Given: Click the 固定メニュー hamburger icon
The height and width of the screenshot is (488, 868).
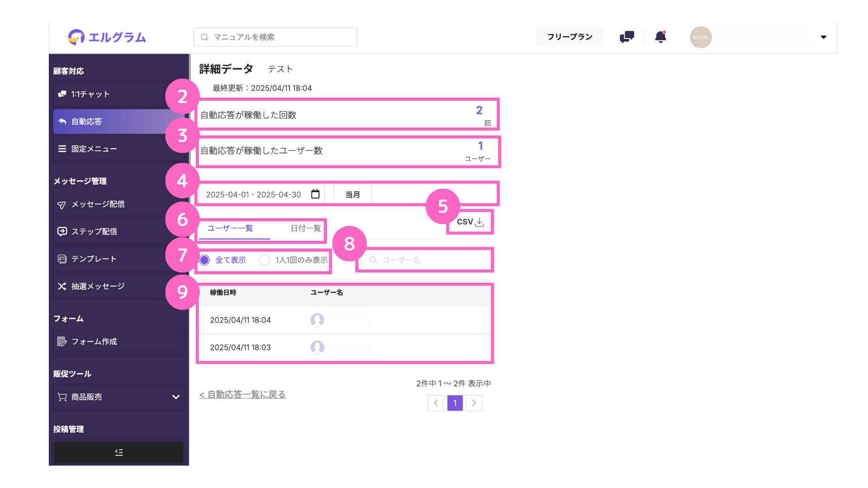Looking at the screenshot, I should 62,149.
